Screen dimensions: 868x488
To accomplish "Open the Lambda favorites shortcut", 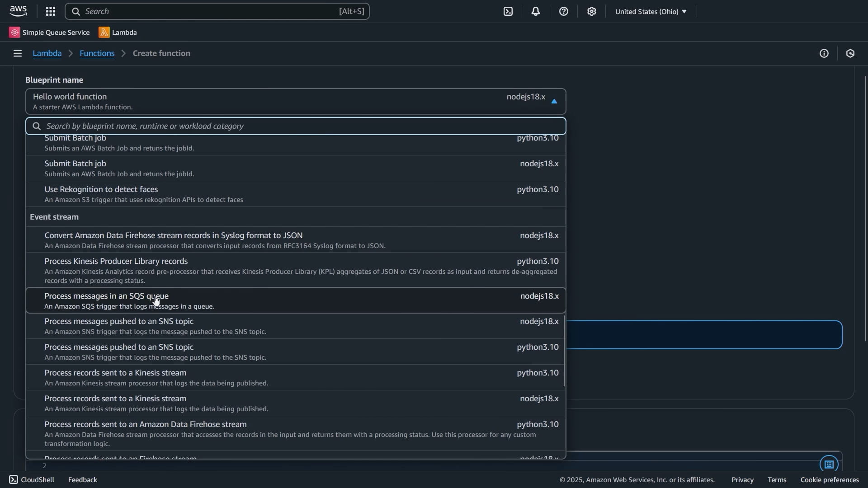I will [118, 33].
